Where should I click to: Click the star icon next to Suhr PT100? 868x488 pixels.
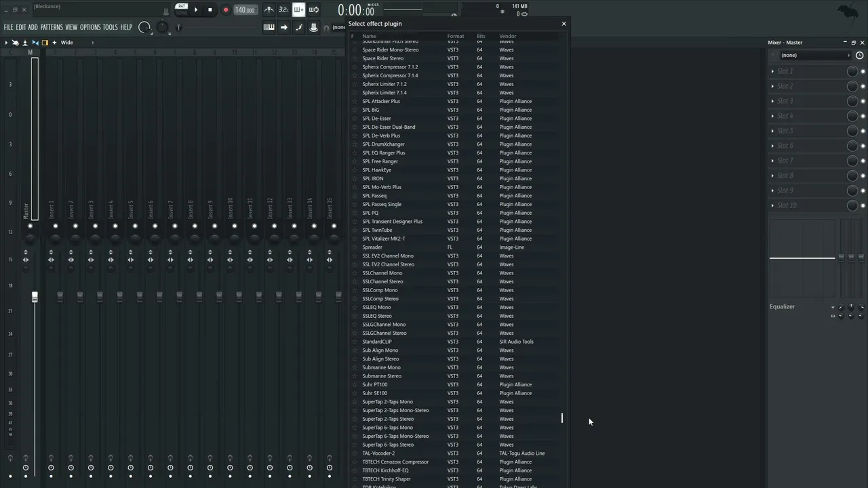[x=354, y=385]
